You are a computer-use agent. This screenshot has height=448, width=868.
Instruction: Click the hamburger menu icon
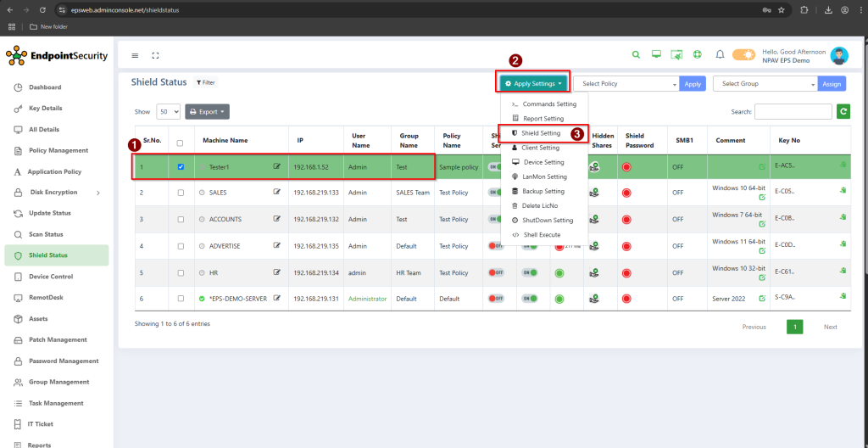pos(135,56)
